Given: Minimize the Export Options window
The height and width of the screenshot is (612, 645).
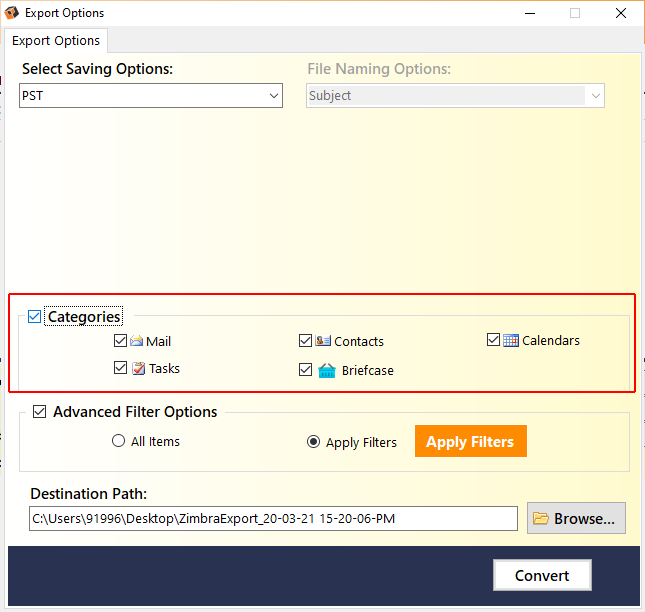Looking at the screenshot, I should [530, 13].
